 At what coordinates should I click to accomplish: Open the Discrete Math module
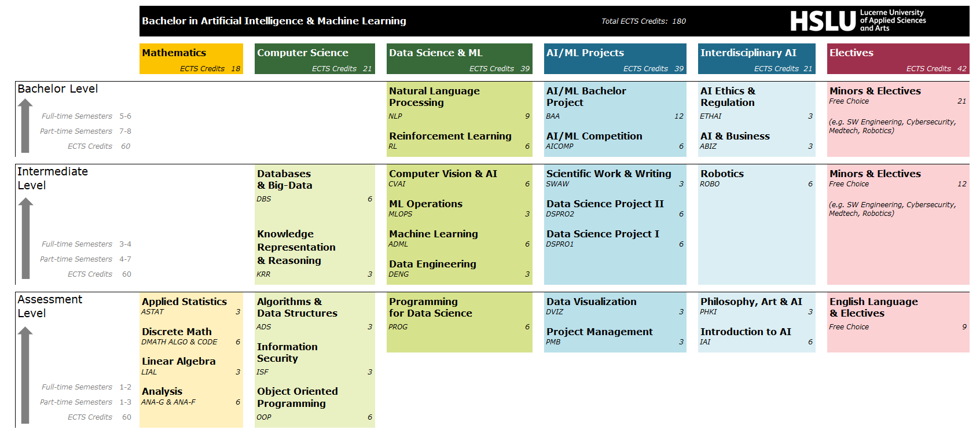[177, 332]
